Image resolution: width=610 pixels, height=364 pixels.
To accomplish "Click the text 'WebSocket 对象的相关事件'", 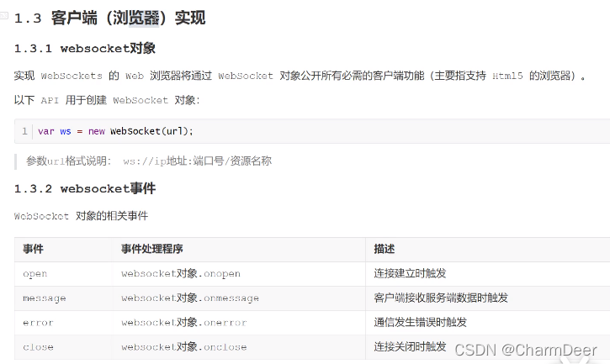I will click(81, 216).
